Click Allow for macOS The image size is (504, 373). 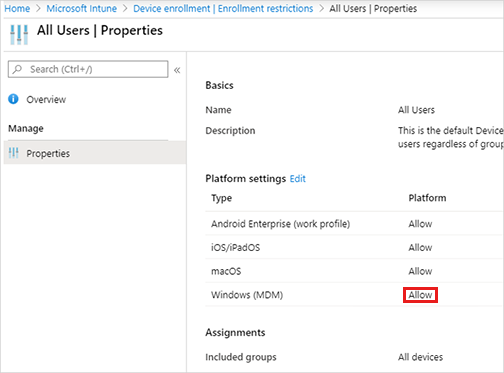(420, 271)
